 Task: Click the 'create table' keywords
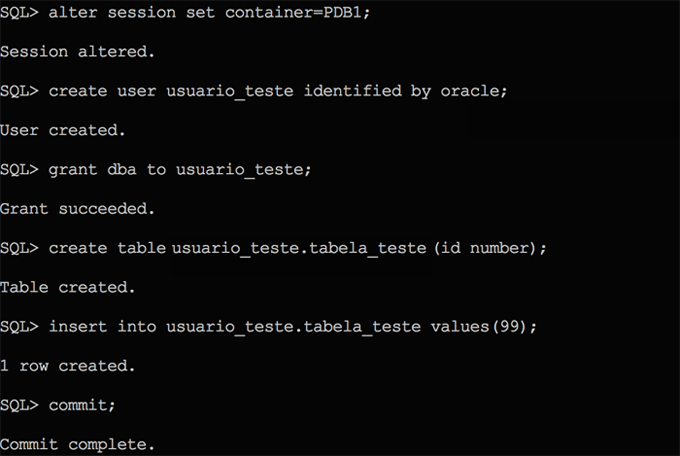(x=106, y=248)
